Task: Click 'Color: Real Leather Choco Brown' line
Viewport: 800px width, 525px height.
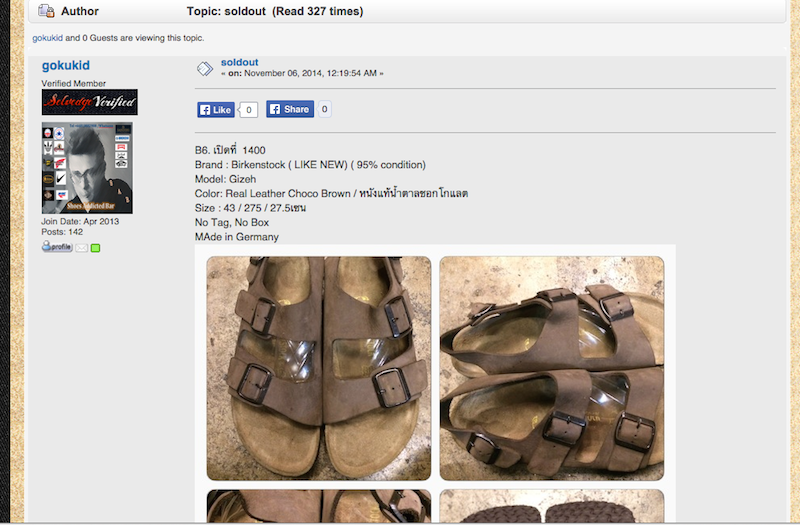Action: click(x=332, y=193)
